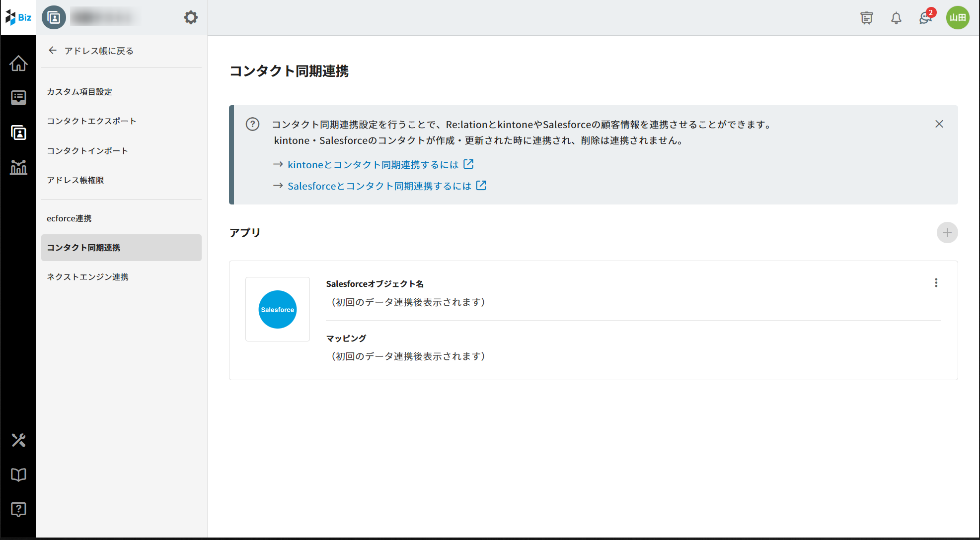
Task: Add a new app with plus button
Action: 947,233
